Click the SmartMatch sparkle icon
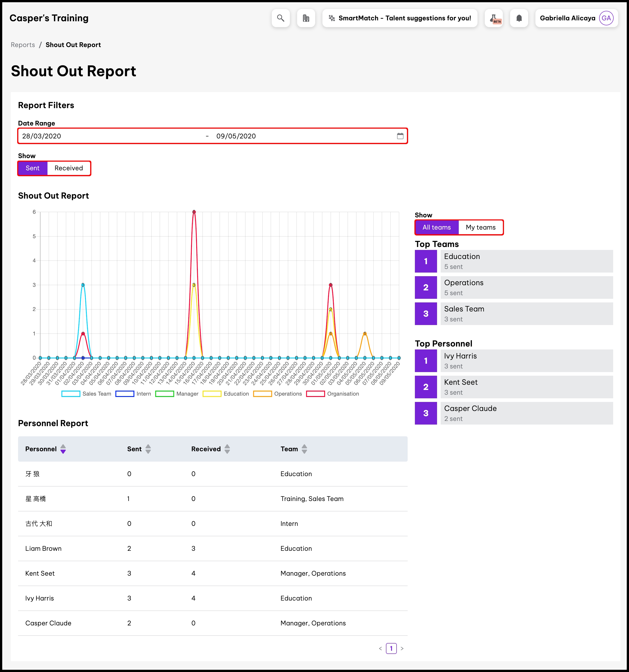 point(332,18)
